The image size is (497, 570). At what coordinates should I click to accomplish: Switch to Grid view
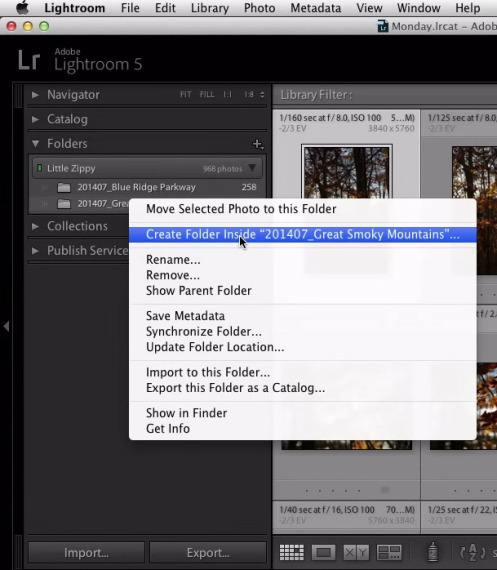292,553
